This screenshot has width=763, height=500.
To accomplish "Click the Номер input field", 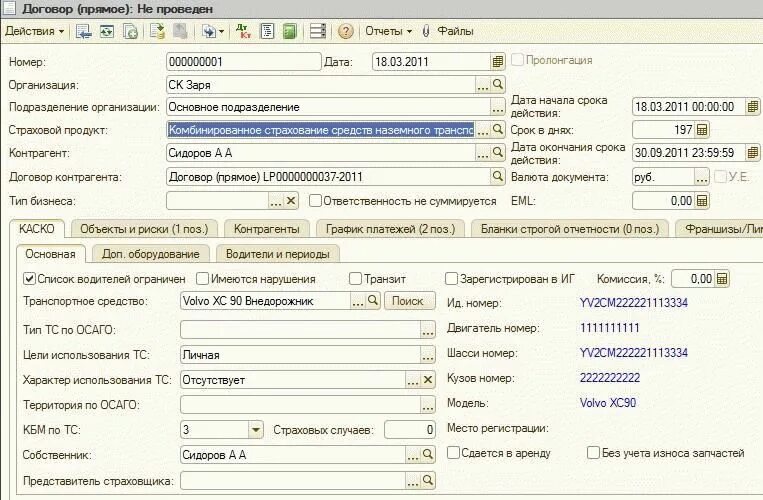I will coord(243,62).
